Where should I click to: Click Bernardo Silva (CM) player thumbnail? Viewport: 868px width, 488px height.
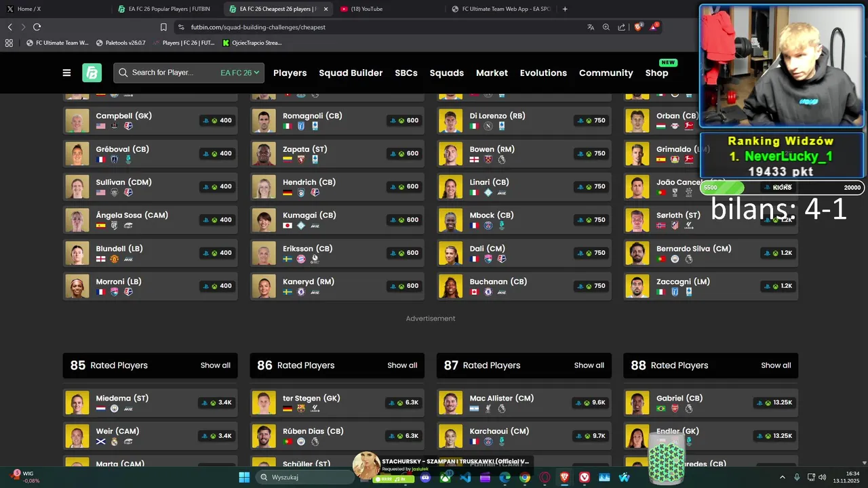click(x=637, y=253)
